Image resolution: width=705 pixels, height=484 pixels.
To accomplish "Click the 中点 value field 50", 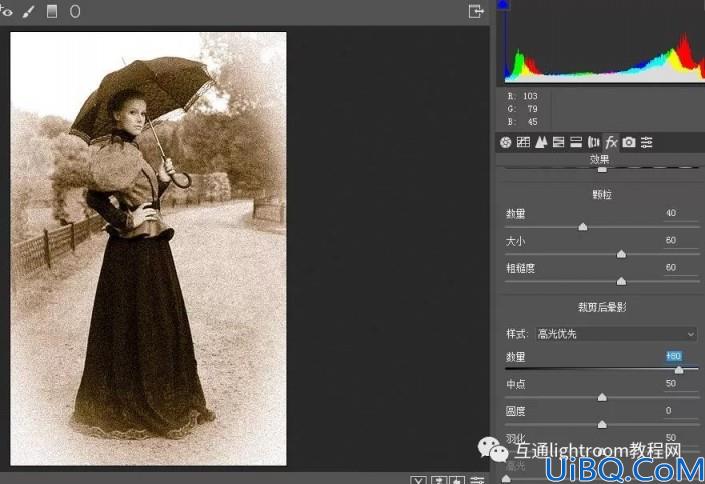I will tap(681, 383).
